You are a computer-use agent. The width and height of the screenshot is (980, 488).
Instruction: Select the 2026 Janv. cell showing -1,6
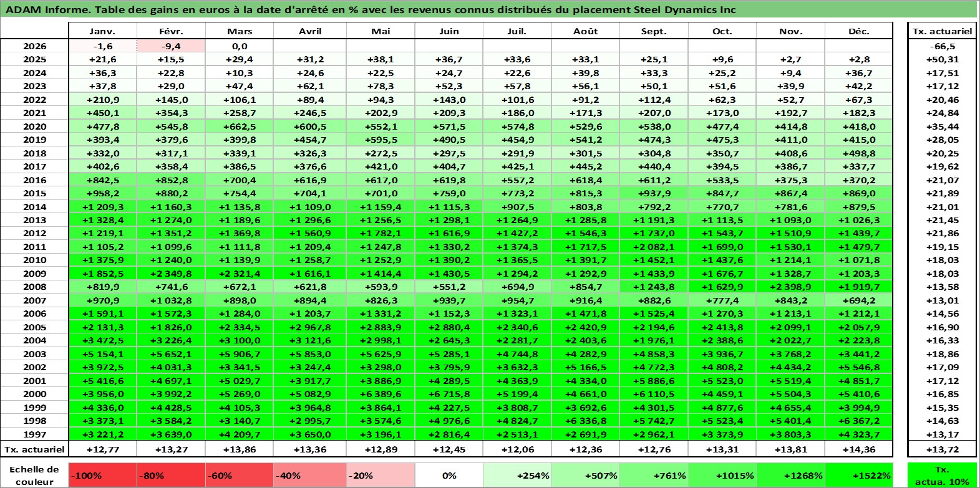point(102,46)
